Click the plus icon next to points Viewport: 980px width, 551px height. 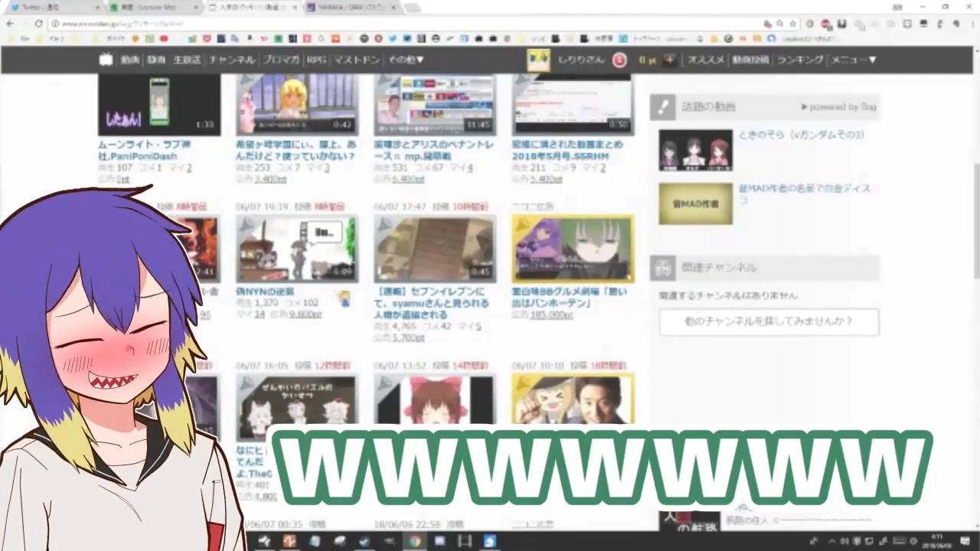pyautogui.click(x=670, y=60)
